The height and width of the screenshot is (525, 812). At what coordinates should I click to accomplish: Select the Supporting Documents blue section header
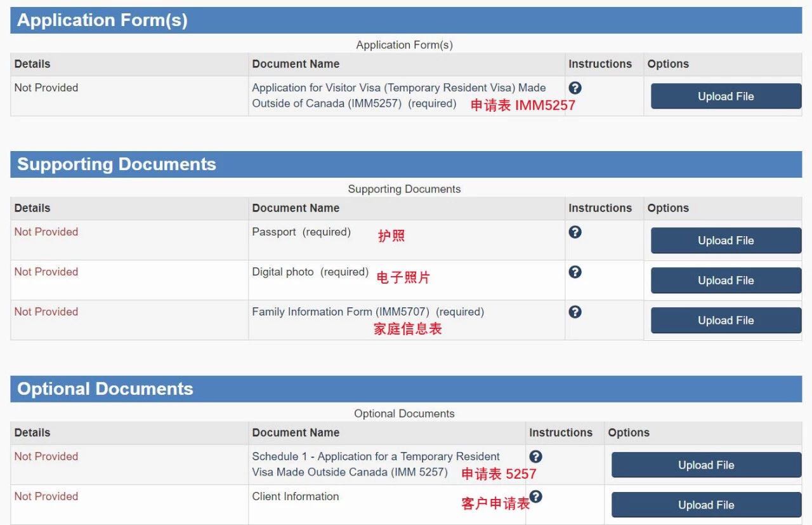point(406,164)
